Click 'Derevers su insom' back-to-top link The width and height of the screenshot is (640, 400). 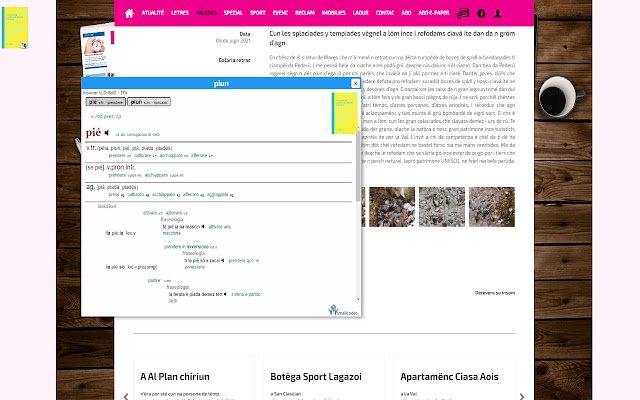(x=495, y=293)
